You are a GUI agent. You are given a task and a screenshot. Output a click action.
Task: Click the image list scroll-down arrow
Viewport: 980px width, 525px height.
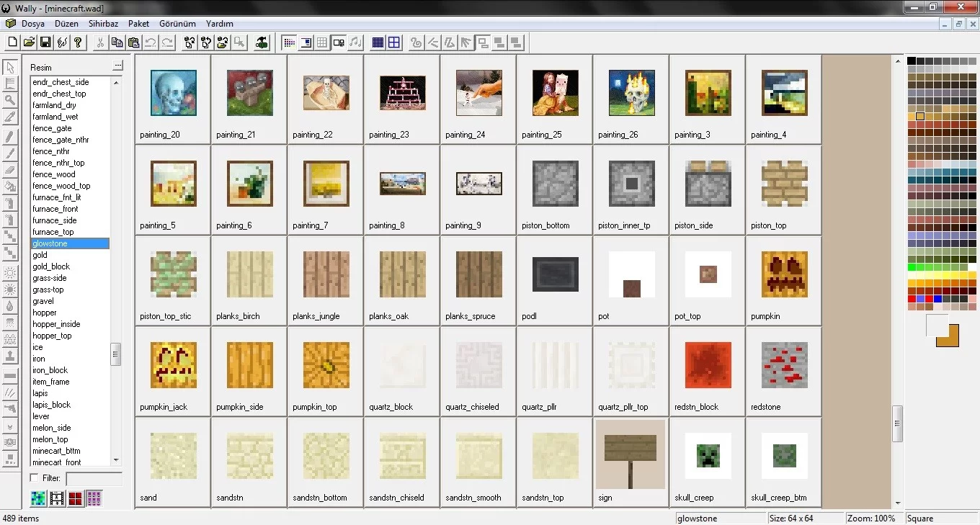click(x=116, y=460)
